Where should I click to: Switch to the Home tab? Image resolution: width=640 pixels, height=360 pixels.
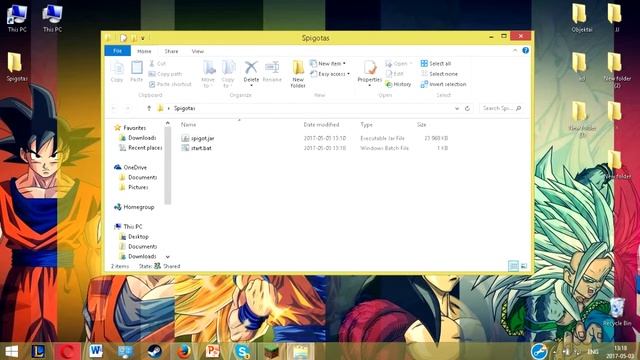(x=144, y=51)
